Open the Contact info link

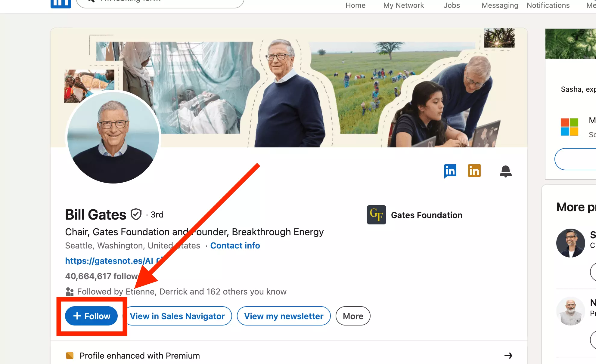pyautogui.click(x=235, y=245)
